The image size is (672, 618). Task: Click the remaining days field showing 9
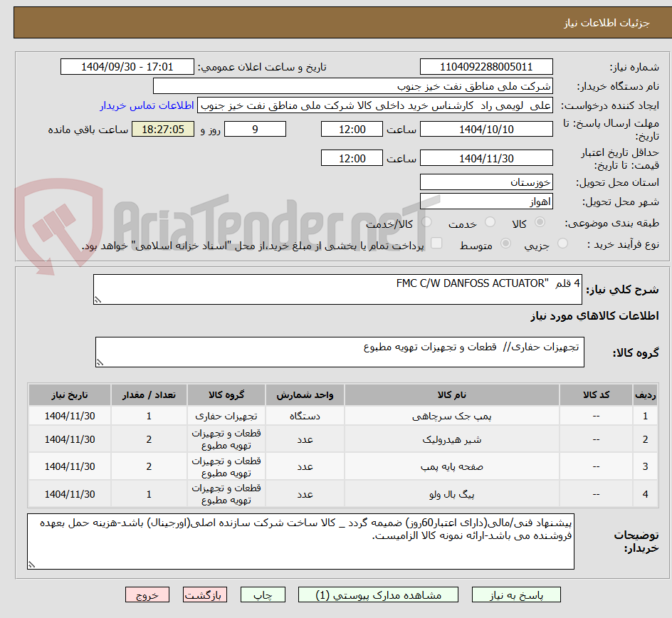tap(255, 129)
